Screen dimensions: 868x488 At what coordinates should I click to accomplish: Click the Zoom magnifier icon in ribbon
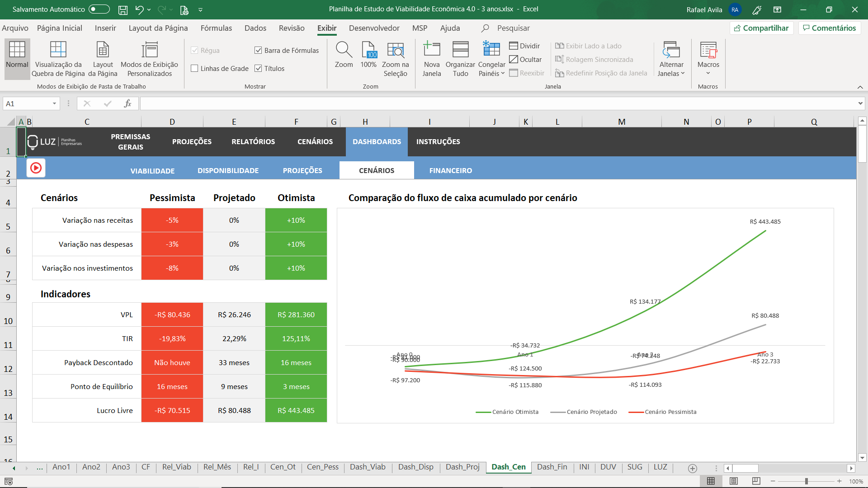(344, 50)
